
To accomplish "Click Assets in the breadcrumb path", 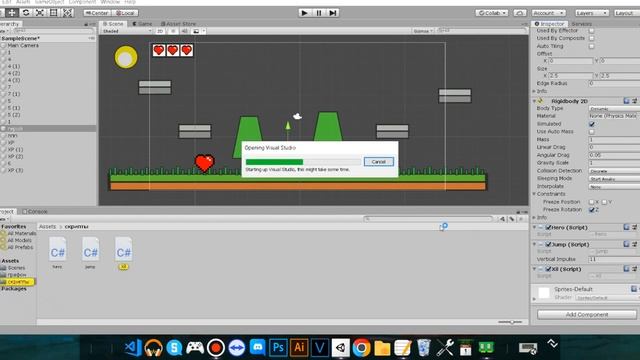I will (47, 227).
